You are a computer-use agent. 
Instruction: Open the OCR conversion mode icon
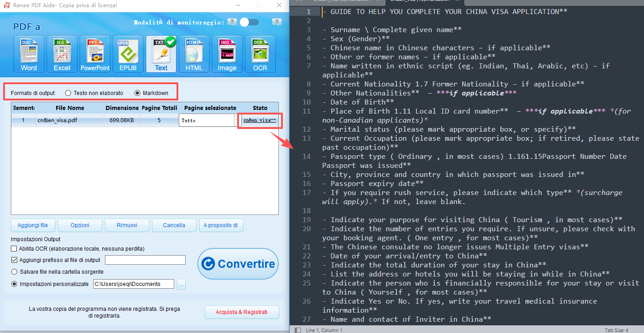[260, 53]
